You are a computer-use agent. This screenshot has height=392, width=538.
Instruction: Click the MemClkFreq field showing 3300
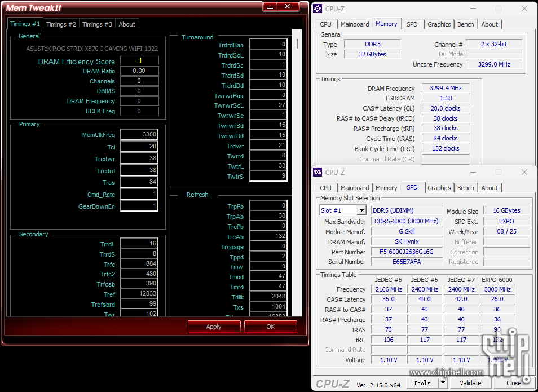139,135
